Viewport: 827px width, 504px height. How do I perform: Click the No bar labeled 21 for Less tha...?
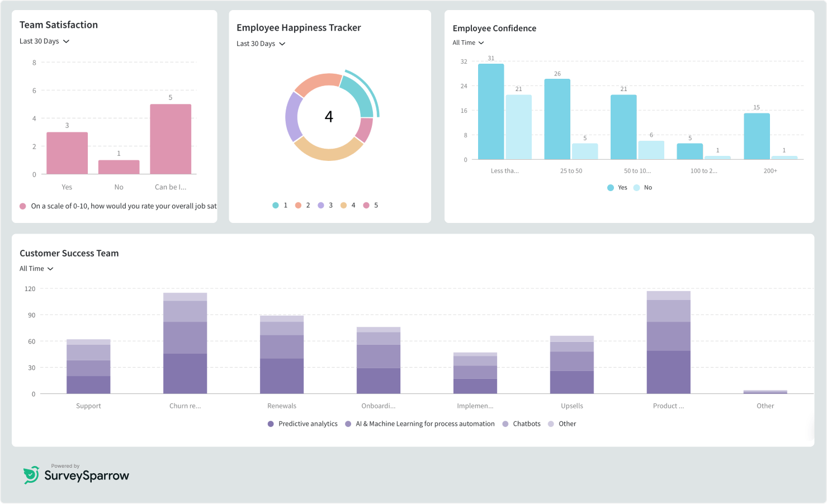pyautogui.click(x=519, y=127)
